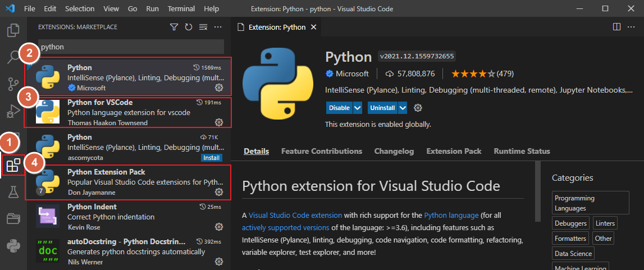Switch to Feature Contributions tab
This screenshot has height=270, width=644.
tap(322, 151)
